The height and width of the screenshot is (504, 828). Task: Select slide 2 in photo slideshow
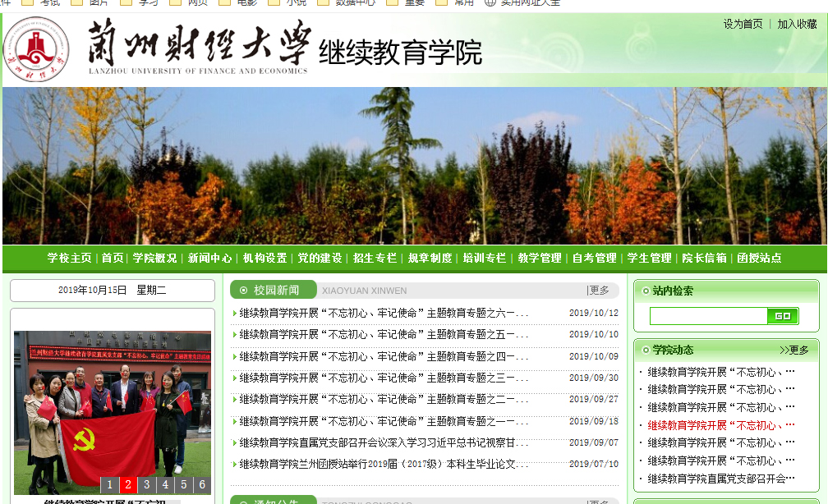click(x=128, y=484)
